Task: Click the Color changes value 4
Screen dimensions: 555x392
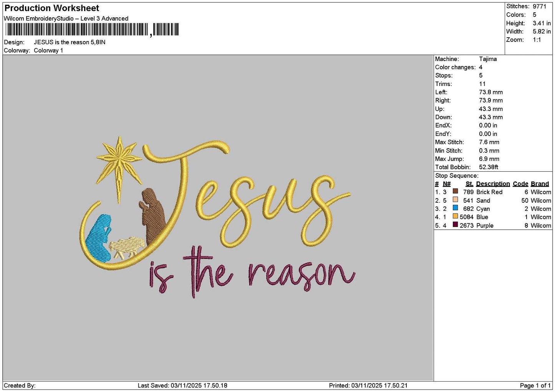Action: 480,67
